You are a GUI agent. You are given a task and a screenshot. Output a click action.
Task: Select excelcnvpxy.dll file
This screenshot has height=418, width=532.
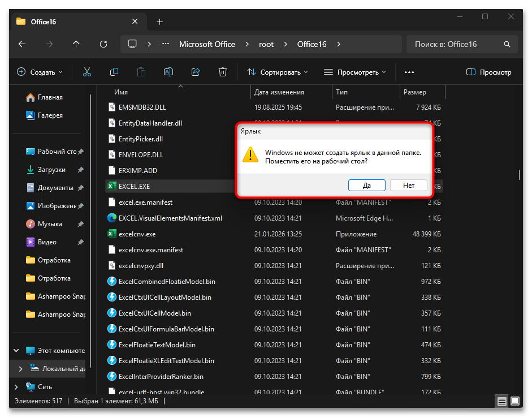pos(275,265)
